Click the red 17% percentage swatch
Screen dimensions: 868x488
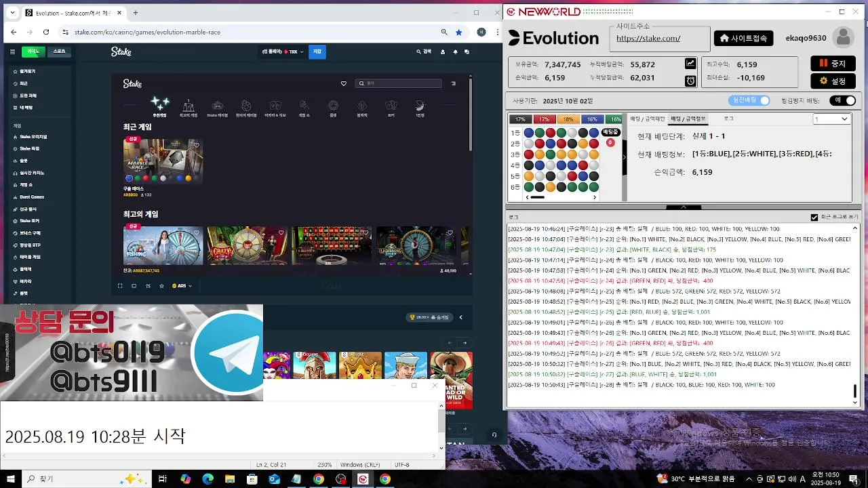coord(544,119)
